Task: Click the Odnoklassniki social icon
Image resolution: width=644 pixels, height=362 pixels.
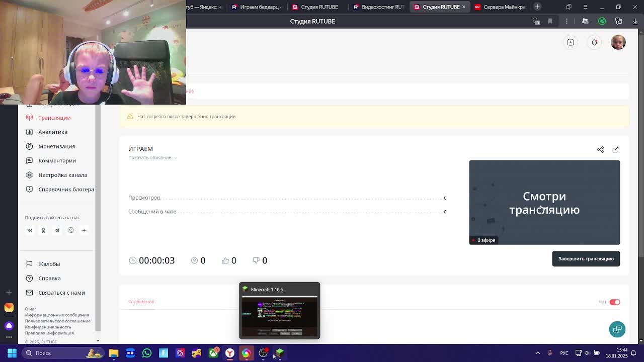Action: 43,230
